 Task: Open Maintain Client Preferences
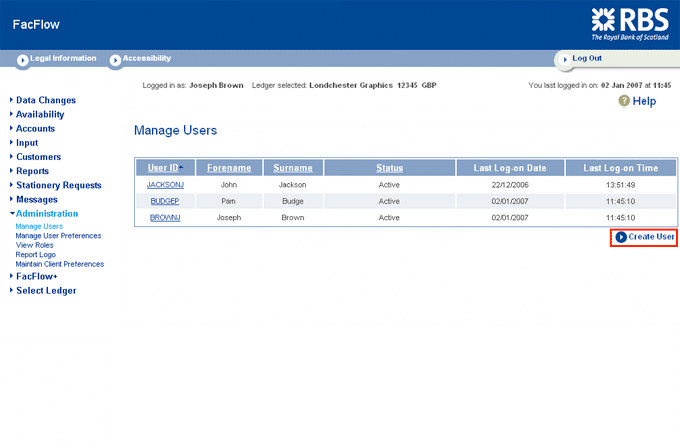pos(60,264)
